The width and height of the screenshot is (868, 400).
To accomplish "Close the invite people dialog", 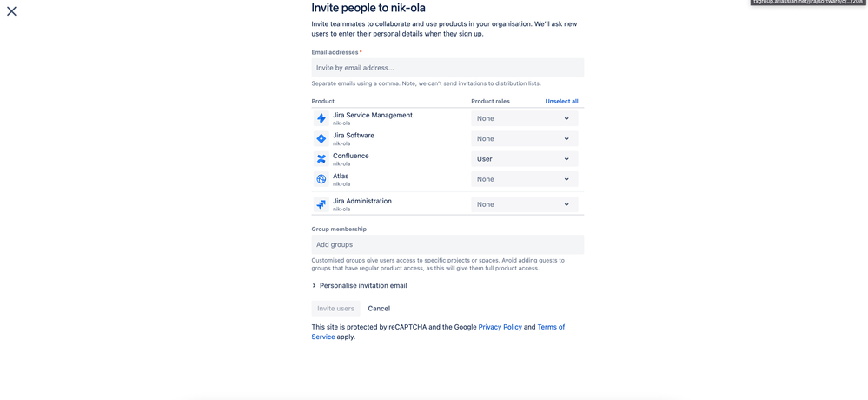I will 11,11.
